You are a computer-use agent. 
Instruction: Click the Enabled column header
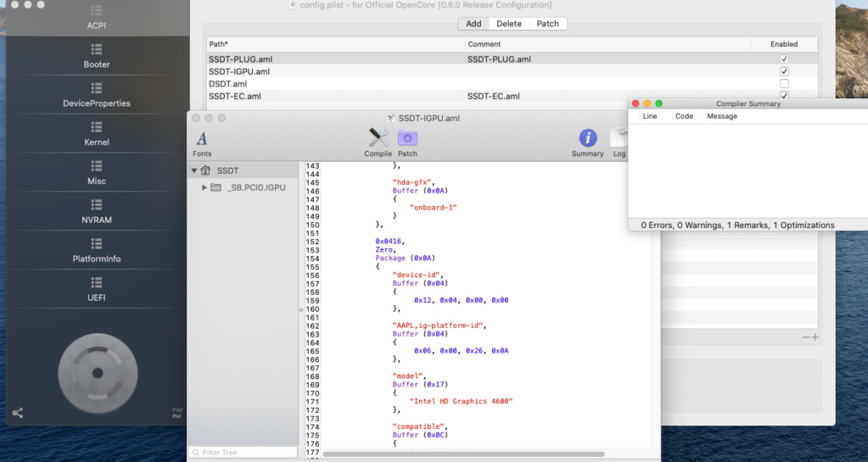784,44
